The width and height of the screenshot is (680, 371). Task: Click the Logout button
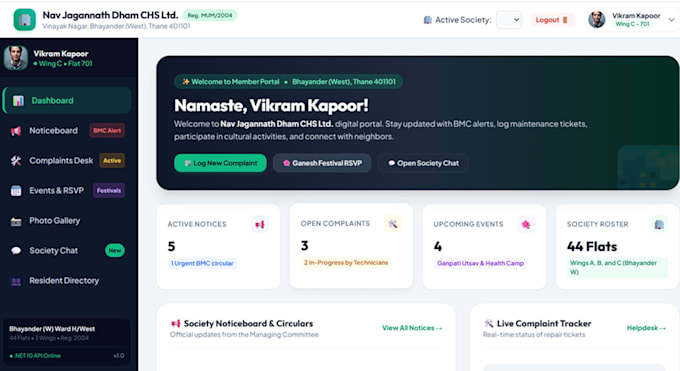(552, 20)
